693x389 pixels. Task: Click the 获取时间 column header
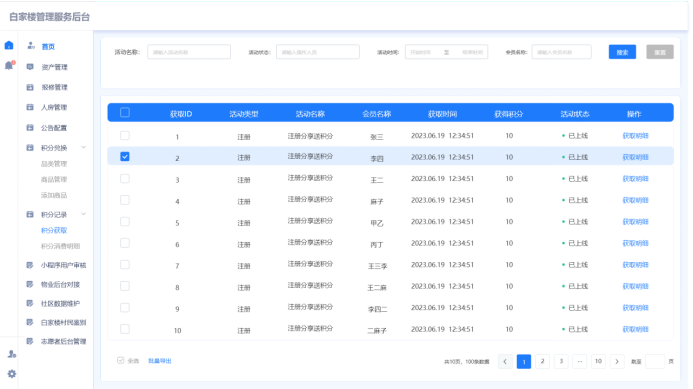click(442, 114)
